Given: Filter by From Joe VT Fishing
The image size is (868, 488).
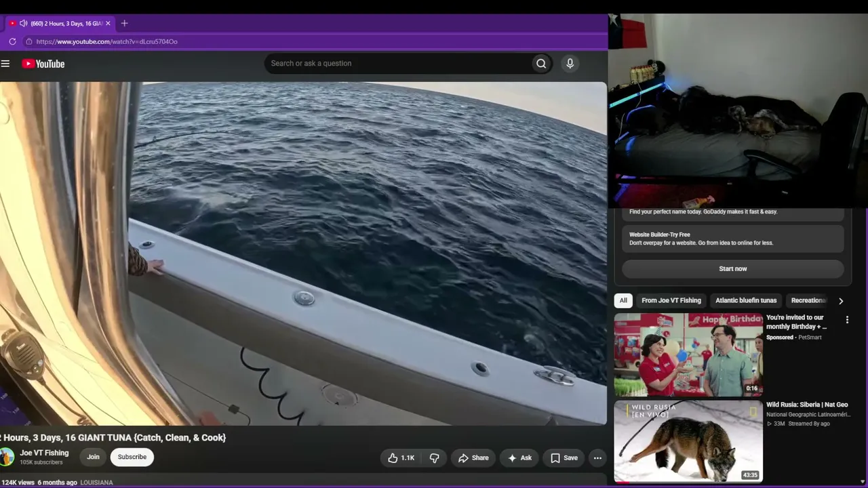Looking at the screenshot, I should click(671, 301).
